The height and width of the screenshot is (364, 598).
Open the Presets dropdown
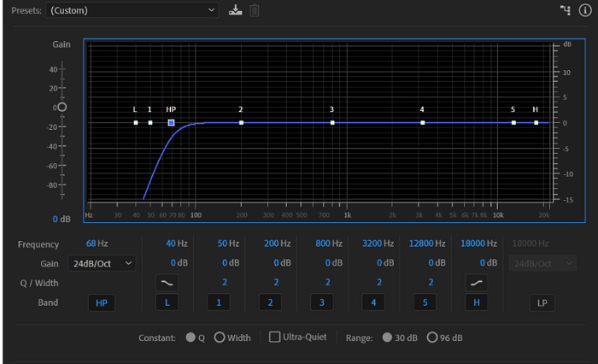(133, 10)
